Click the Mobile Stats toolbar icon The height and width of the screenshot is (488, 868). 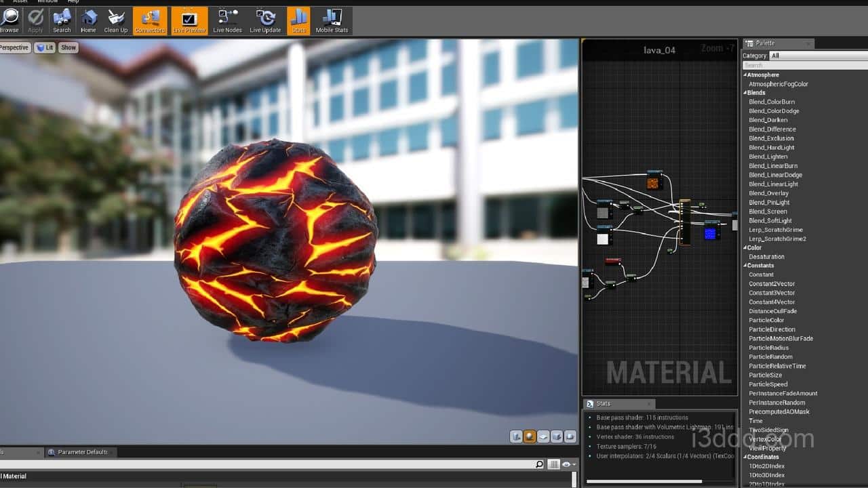[332, 20]
